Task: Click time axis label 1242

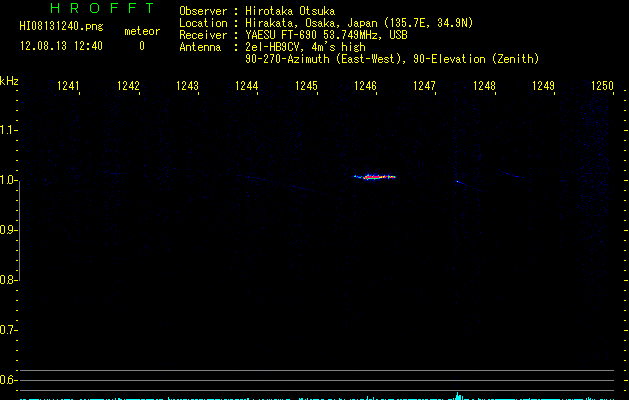Action: [x=128, y=86]
